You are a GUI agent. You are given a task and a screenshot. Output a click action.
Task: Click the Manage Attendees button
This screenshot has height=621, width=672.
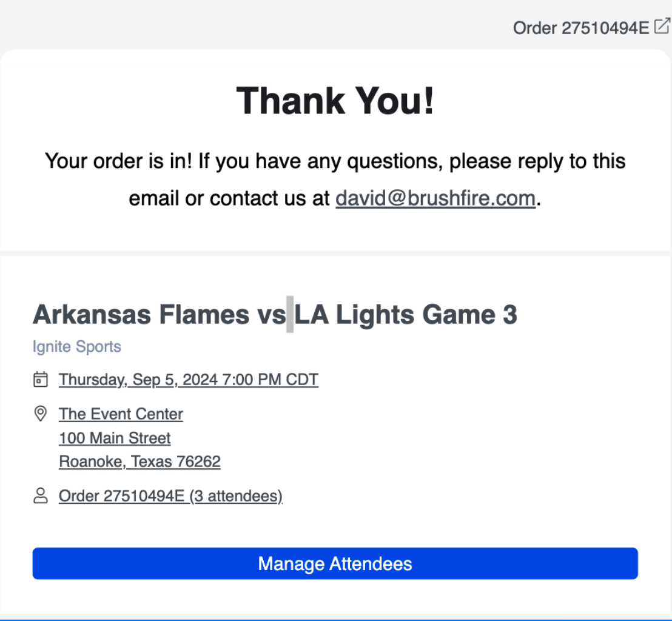(335, 563)
